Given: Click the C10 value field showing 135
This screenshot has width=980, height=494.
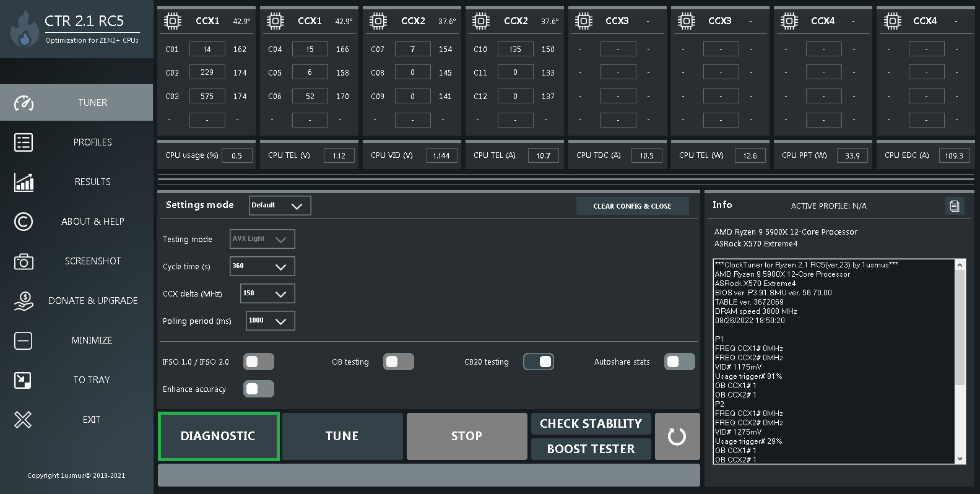Looking at the screenshot, I should [x=515, y=49].
